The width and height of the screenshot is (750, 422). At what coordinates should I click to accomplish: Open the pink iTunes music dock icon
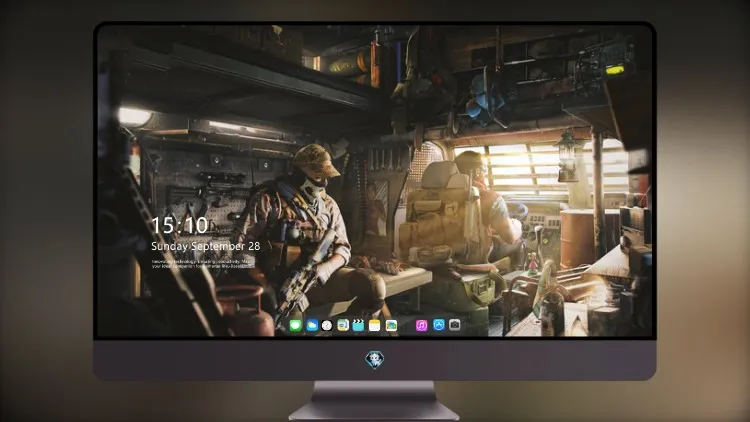point(421,325)
